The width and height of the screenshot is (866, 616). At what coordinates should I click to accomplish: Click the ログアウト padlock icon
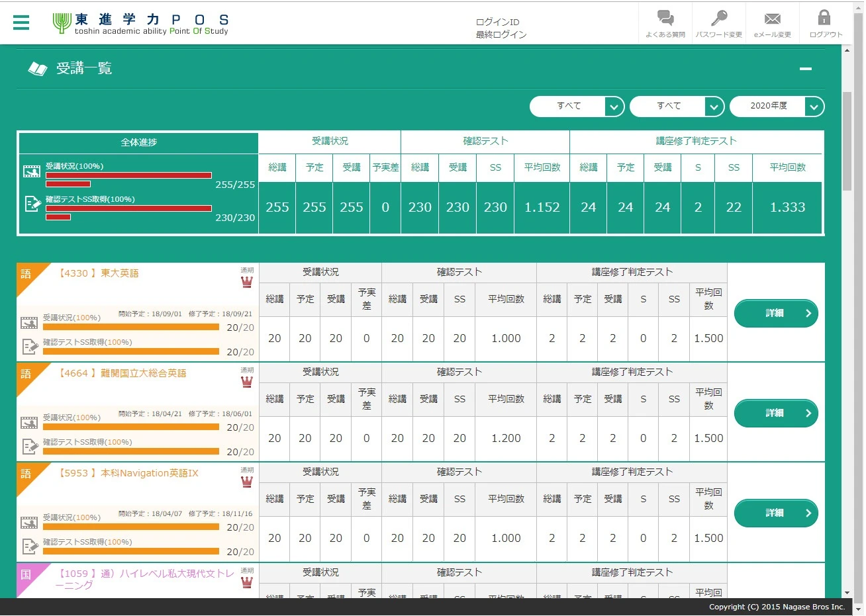[x=825, y=19]
